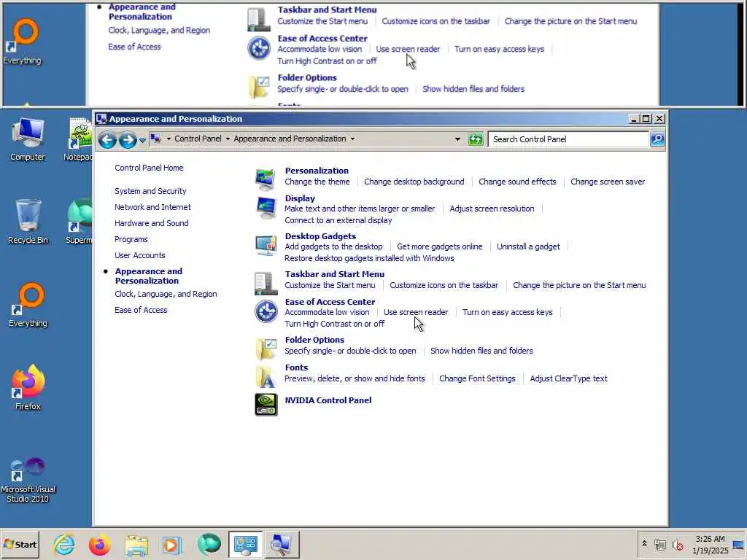
Task: Go back with the Back arrow button
Action: 108,139
